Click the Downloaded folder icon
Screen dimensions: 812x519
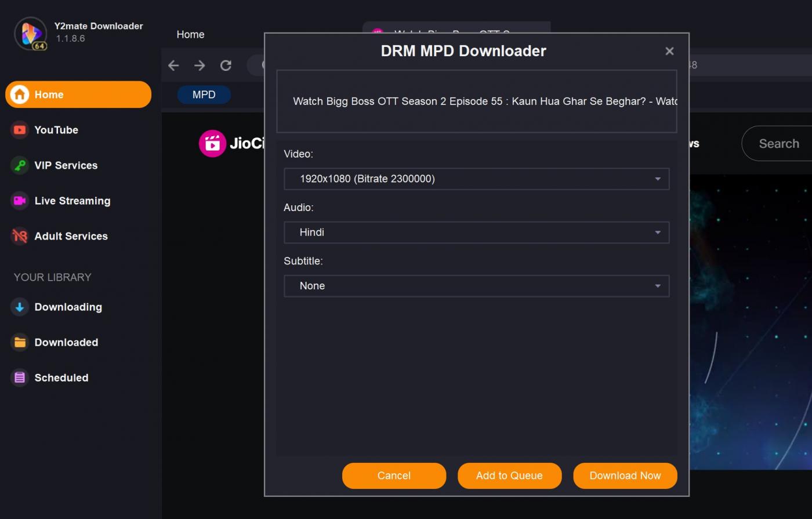(x=20, y=342)
